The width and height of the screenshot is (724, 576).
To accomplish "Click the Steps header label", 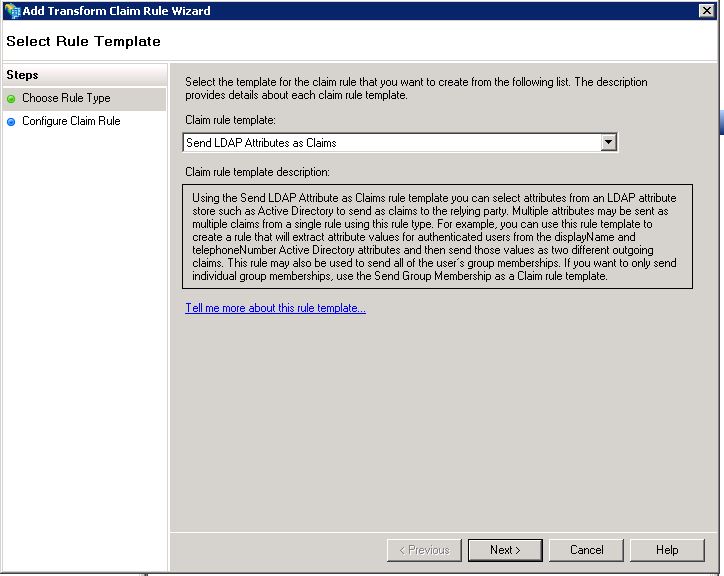I will click(22, 75).
